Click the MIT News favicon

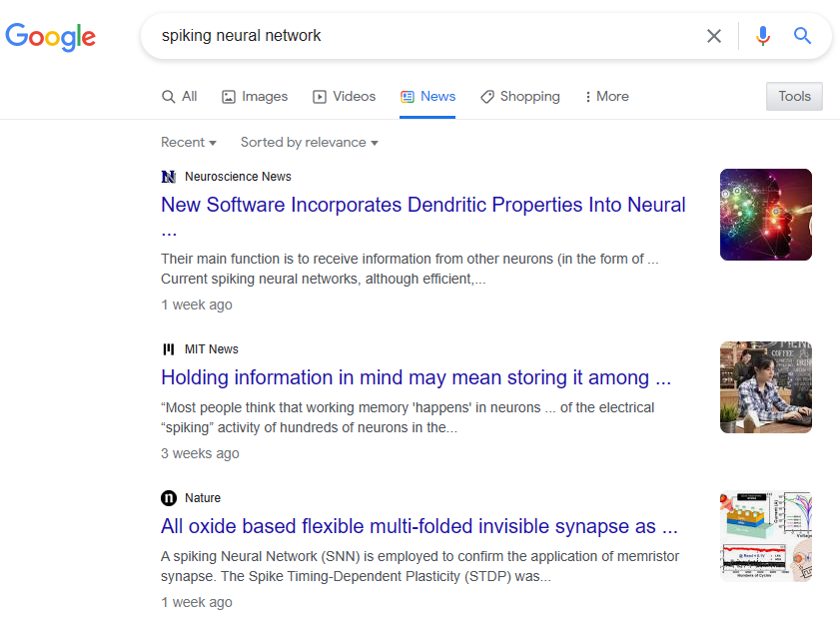coord(169,349)
